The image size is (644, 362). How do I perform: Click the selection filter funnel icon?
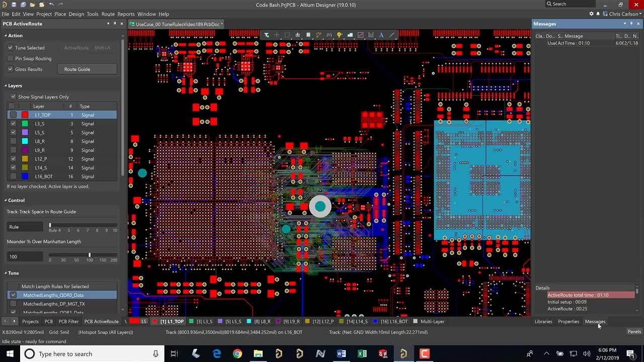tap(267, 35)
